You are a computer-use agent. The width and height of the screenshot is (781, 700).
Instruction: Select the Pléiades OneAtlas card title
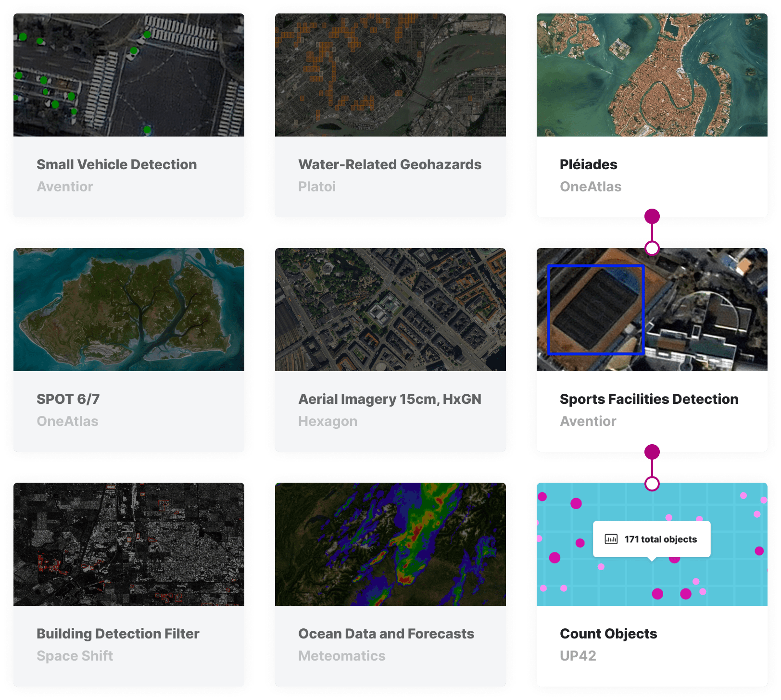[589, 164]
